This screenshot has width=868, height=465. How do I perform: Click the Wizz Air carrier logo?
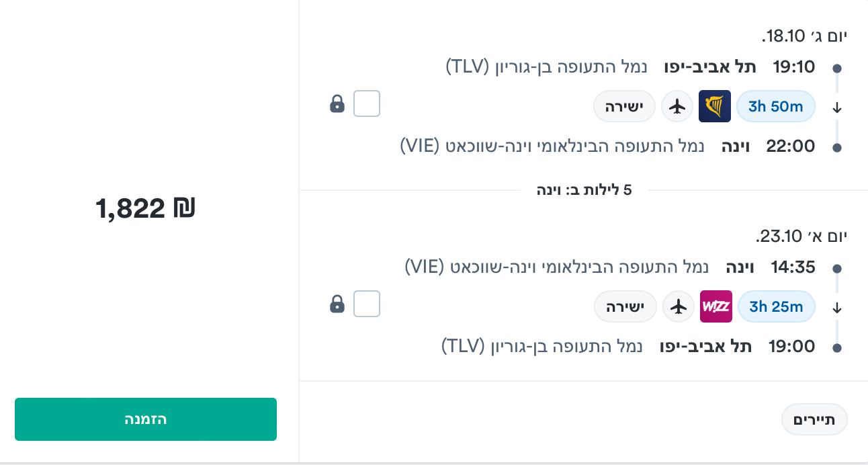(715, 306)
